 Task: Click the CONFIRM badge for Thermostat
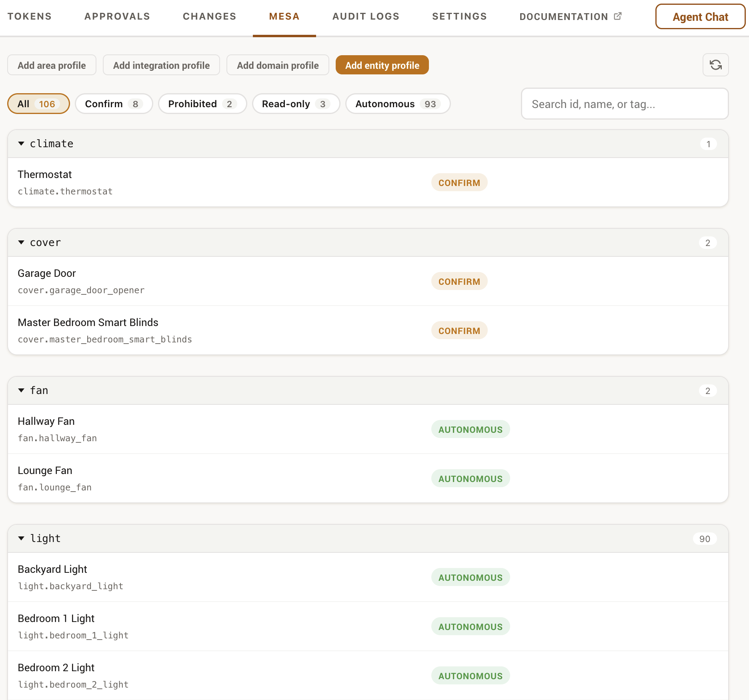click(459, 183)
